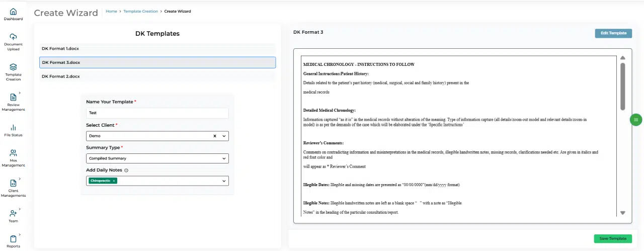Open Template Creation layers icon
Viewport: 644px width, 251px height.
14,67
